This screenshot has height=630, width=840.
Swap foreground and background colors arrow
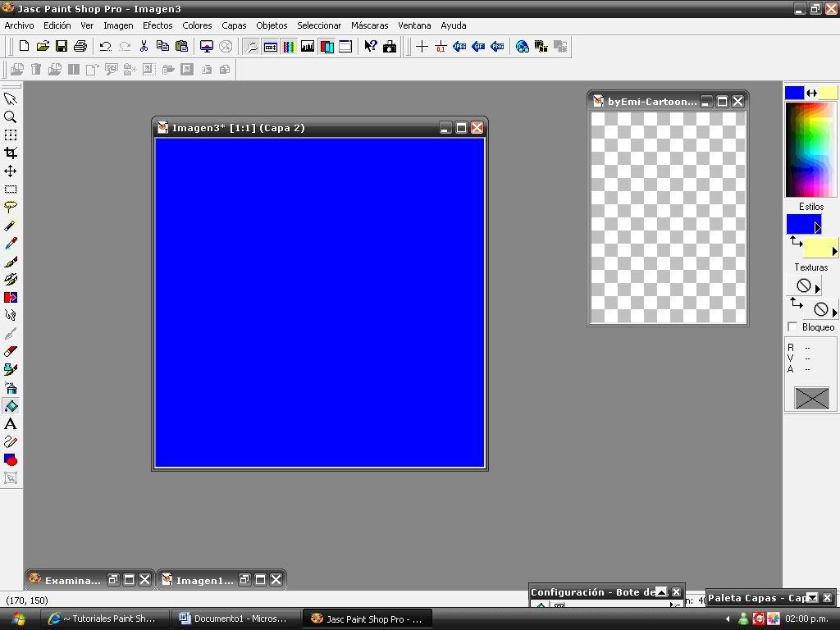tap(811, 93)
